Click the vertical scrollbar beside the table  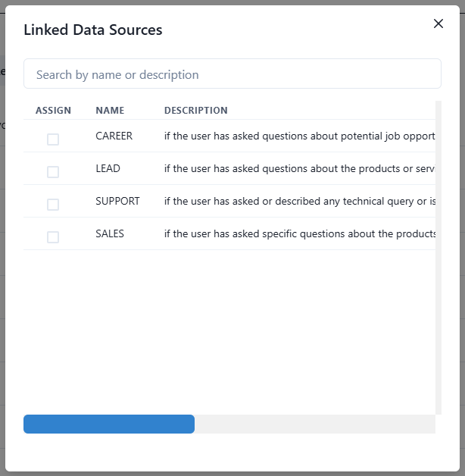pyautogui.click(x=438, y=258)
